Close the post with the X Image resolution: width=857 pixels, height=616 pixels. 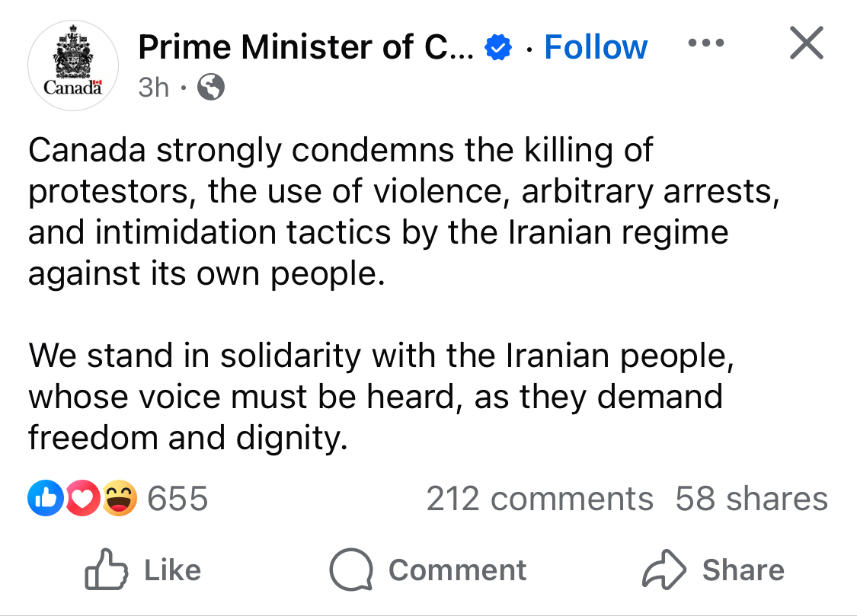pyautogui.click(x=806, y=43)
